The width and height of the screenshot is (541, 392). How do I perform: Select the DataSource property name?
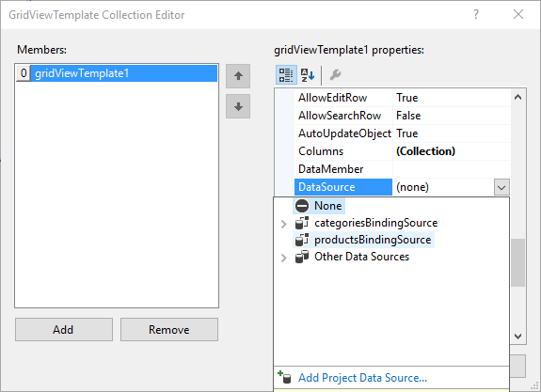(343, 187)
